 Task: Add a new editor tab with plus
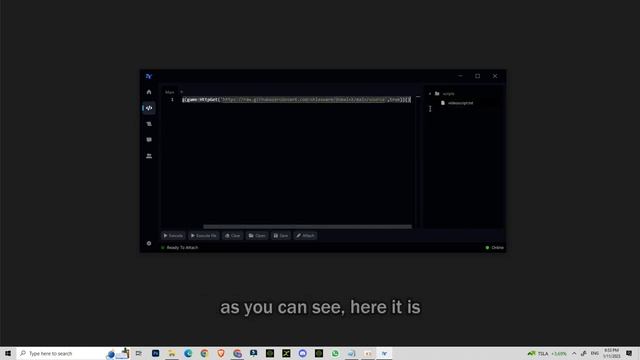[182, 92]
